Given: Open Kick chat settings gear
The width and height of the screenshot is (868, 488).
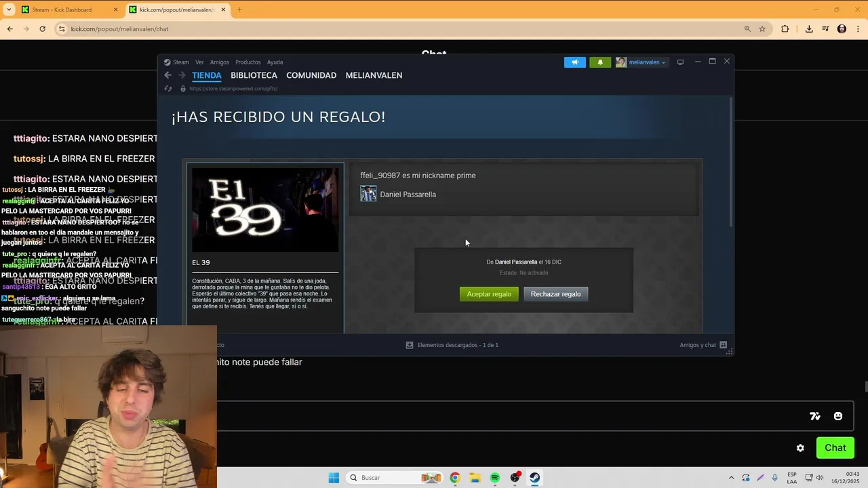Looking at the screenshot, I should point(800,448).
